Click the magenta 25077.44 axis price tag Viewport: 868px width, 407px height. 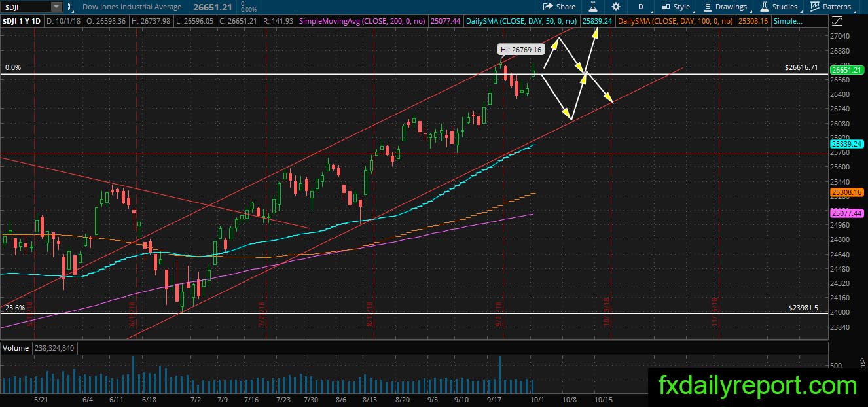pyautogui.click(x=847, y=213)
